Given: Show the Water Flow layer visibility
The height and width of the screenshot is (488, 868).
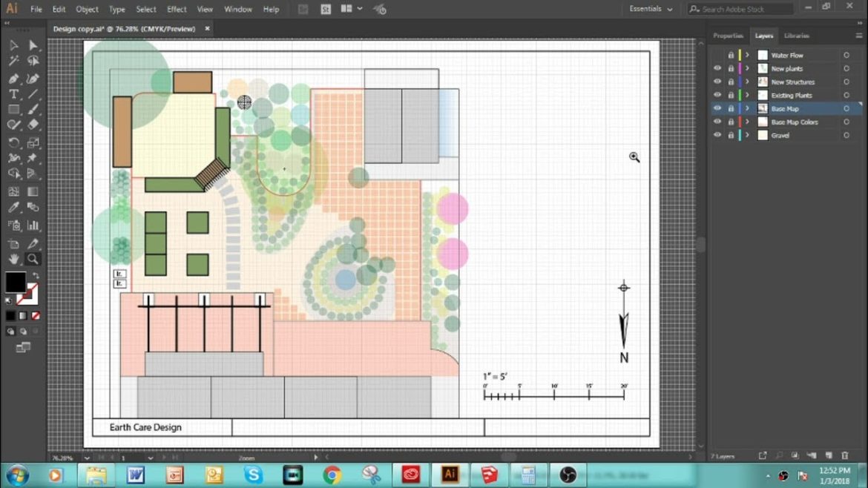Looking at the screenshot, I should [717, 55].
